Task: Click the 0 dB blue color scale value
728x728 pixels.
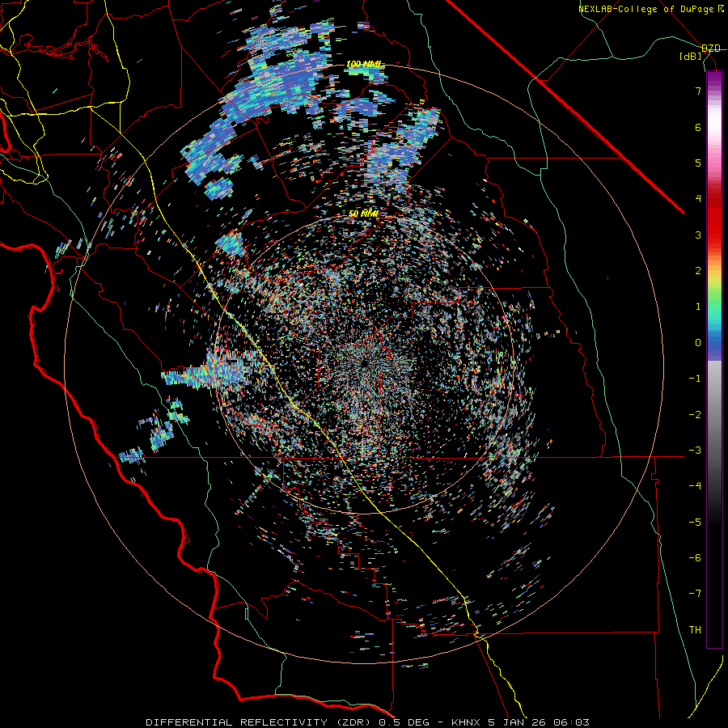Action: click(698, 343)
